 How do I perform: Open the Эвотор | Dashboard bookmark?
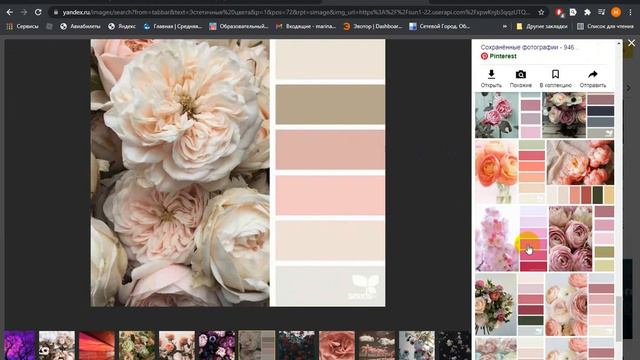click(x=373, y=26)
